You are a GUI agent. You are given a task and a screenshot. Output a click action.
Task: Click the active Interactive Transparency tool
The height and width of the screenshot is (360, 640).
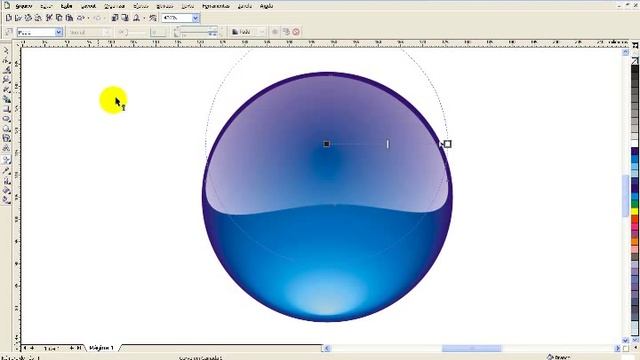click(x=6, y=160)
